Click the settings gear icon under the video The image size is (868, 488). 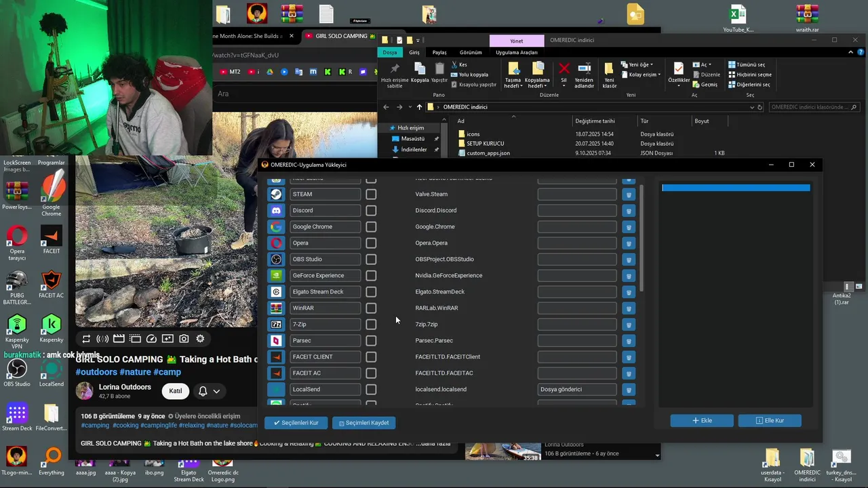click(x=200, y=339)
